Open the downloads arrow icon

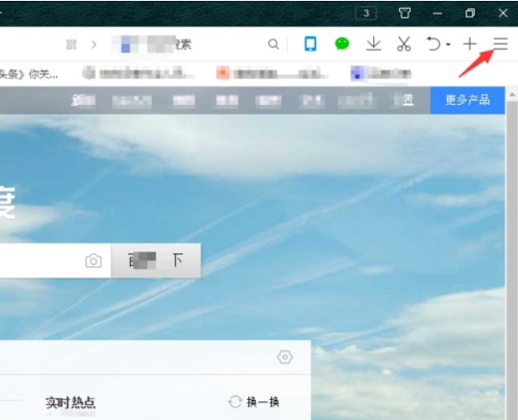pos(374,44)
